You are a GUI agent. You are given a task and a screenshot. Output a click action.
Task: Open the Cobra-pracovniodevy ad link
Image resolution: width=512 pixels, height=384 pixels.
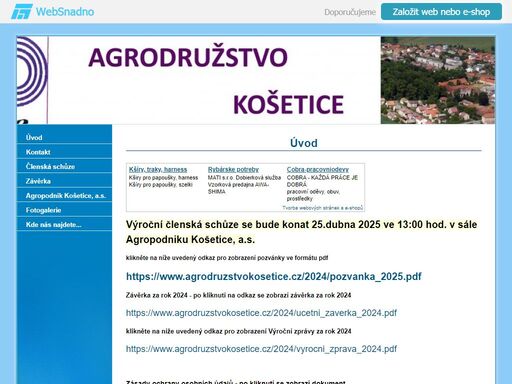pos(318,169)
